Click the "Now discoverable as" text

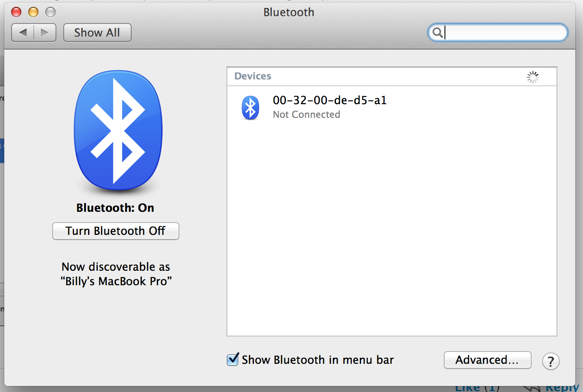pos(116,267)
